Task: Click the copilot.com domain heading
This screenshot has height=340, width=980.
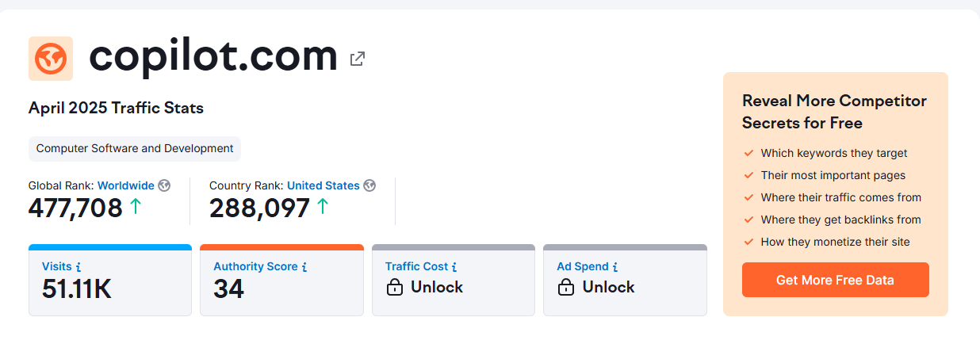Action: (213, 56)
